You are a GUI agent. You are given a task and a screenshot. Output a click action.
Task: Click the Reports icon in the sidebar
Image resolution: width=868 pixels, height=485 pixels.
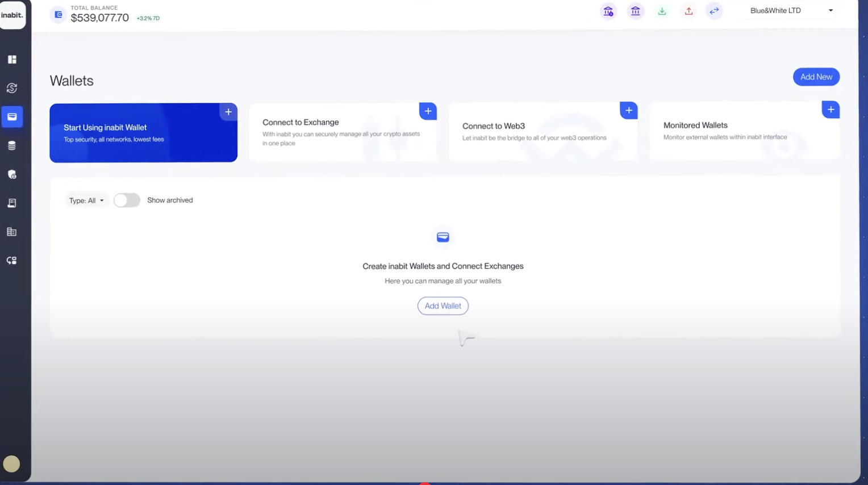point(12,203)
